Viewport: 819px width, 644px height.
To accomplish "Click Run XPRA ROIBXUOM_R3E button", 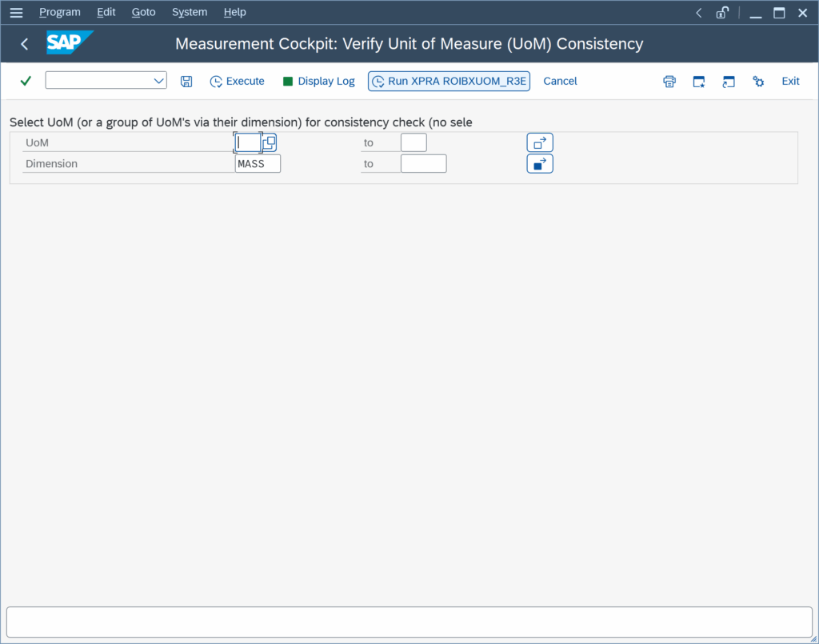I will click(x=449, y=81).
